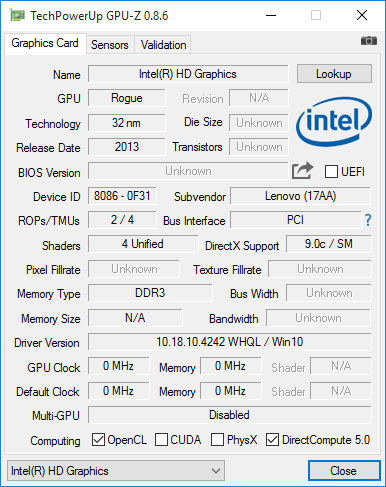Click the Bus Interface question mark
Screen dimensions: 386x487
click(368, 220)
